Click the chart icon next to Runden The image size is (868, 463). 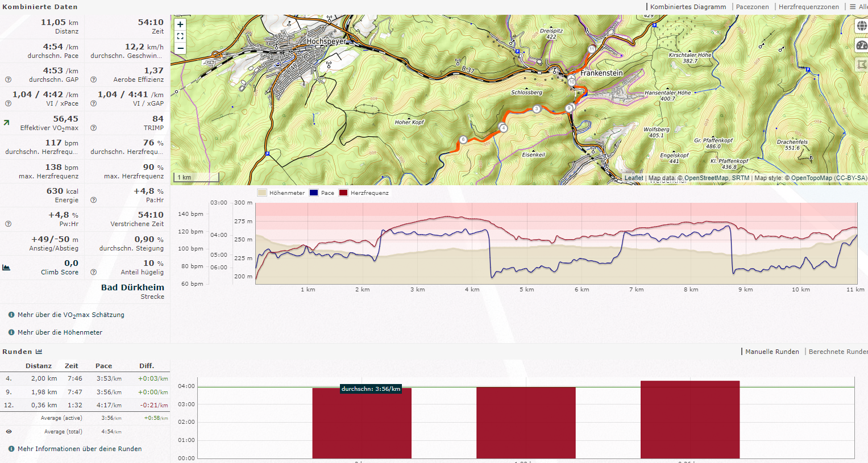[39, 352]
